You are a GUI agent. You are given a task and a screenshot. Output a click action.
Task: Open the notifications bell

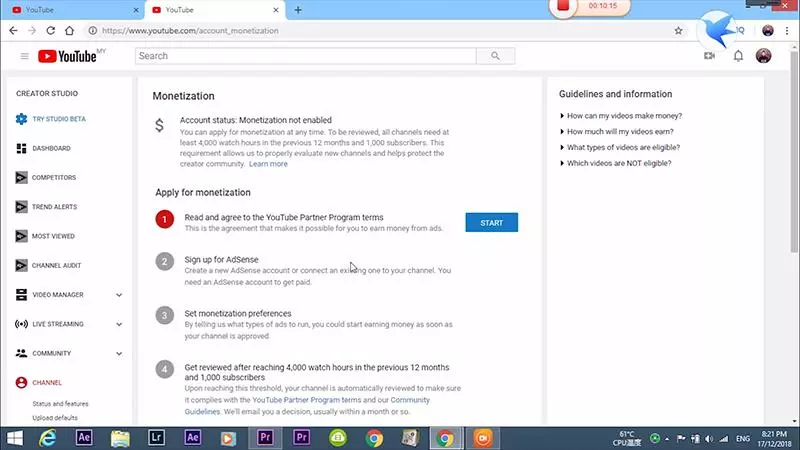pyautogui.click(x=738, y=56)
